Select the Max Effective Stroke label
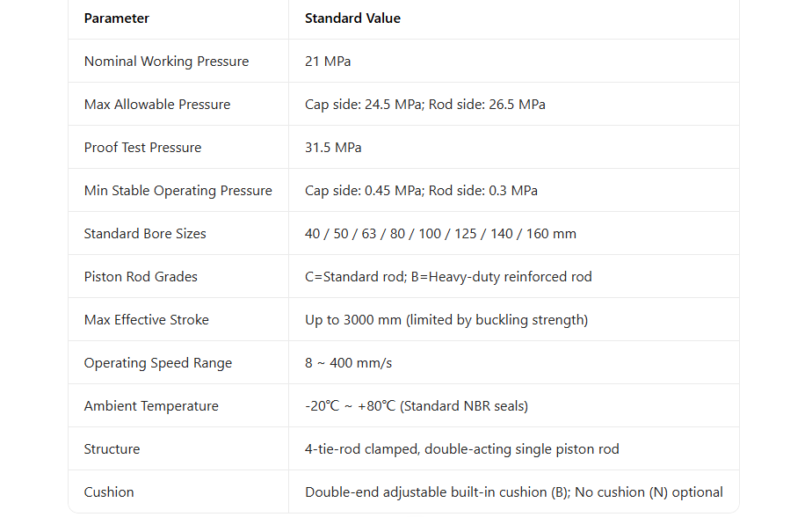The image size is (812, 517). click(147, 320)
